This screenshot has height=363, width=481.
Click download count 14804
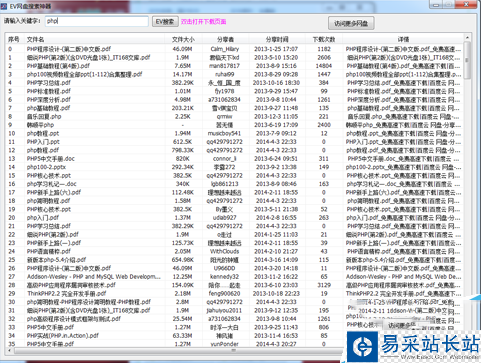324,66
